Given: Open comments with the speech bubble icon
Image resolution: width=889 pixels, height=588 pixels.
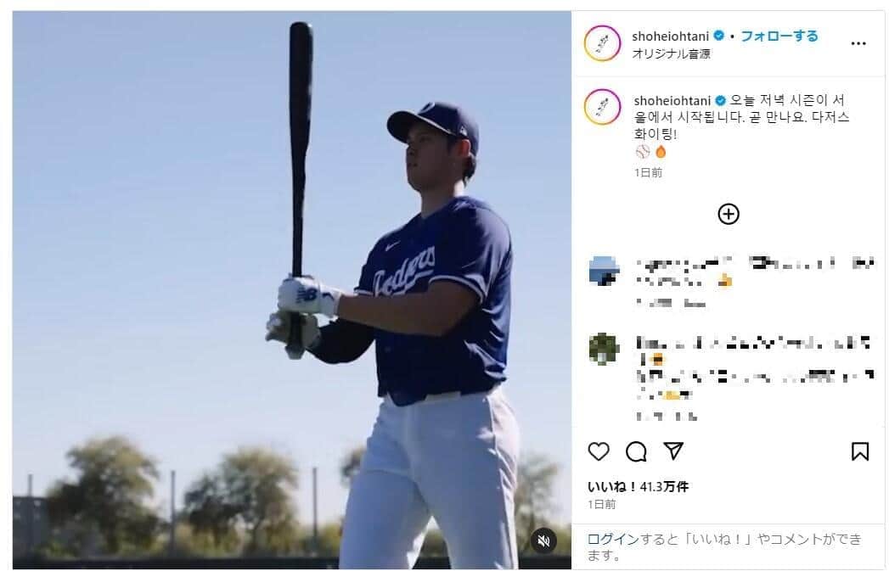Looking at the screenshot, I should click(636, 451).
